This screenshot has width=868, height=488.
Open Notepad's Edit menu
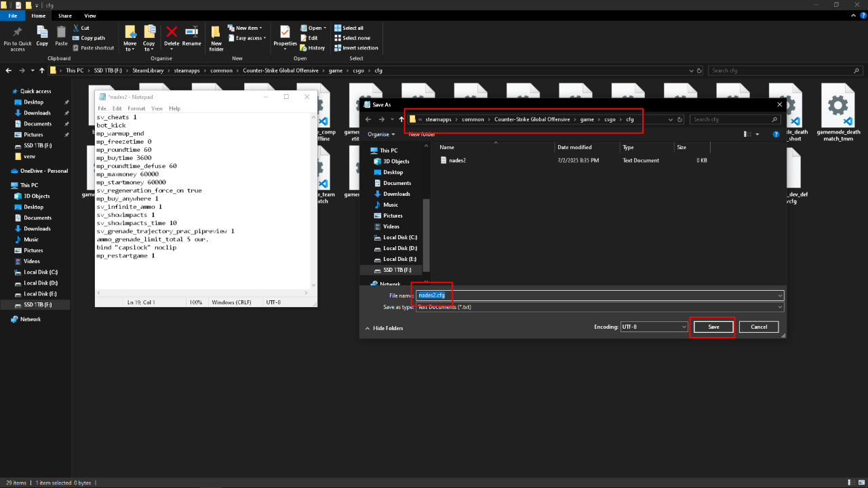tap(117, 108)
